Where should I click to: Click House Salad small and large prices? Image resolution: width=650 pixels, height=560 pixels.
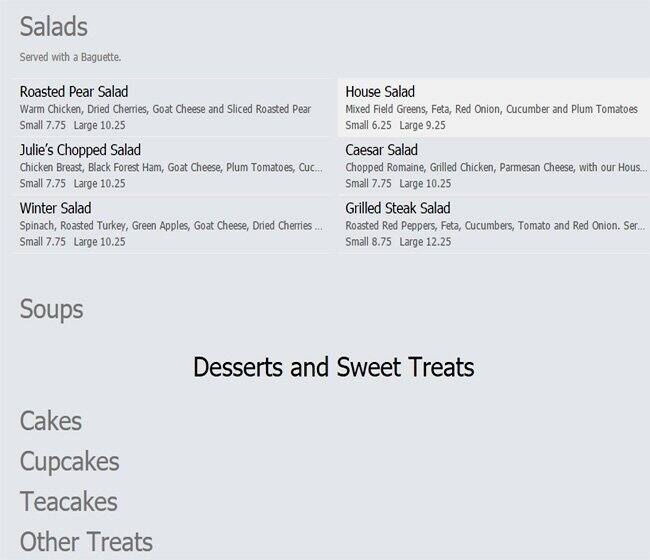395,126
